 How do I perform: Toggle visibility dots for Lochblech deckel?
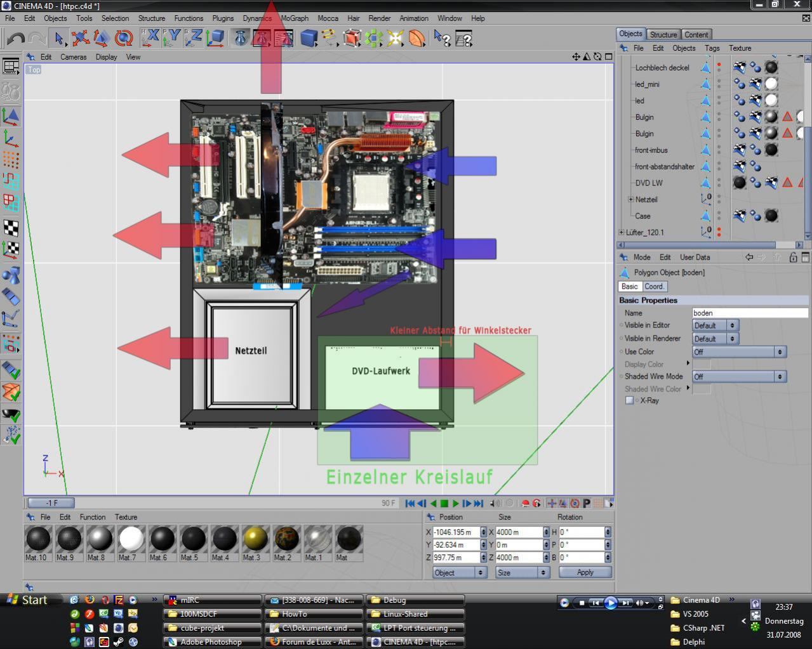click(719, 67)
